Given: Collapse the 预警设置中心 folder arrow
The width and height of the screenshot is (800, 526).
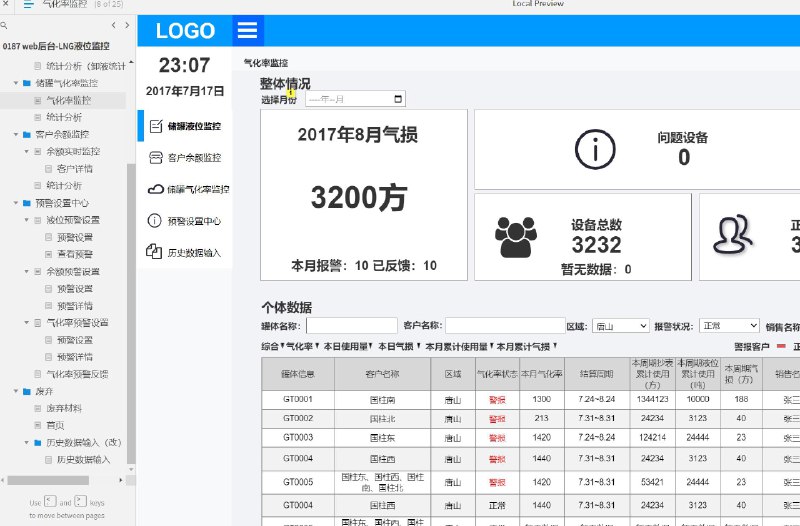Looking at the screenshot, I should pos(16,203).
